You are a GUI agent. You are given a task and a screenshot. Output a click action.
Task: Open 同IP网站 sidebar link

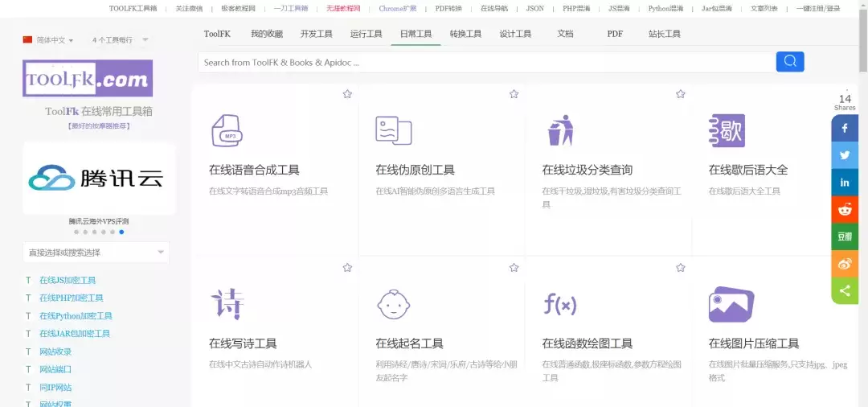pyautogui.click(x=55, y=387)
